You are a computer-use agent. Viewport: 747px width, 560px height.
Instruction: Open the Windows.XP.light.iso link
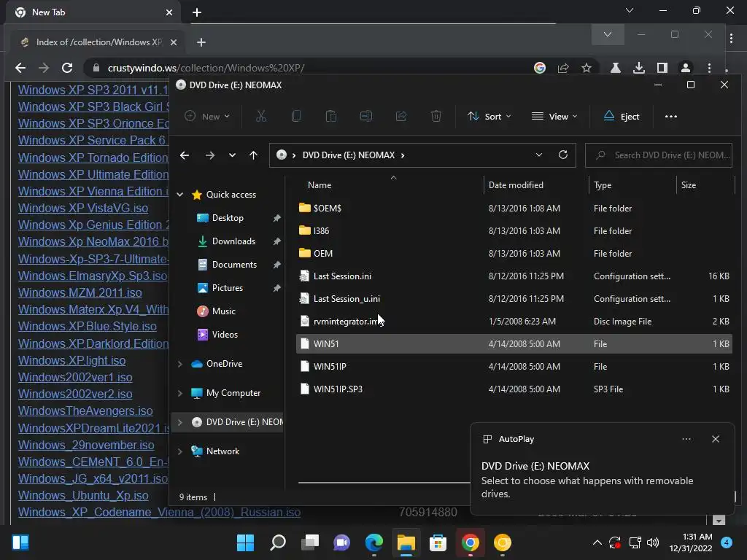71,360
